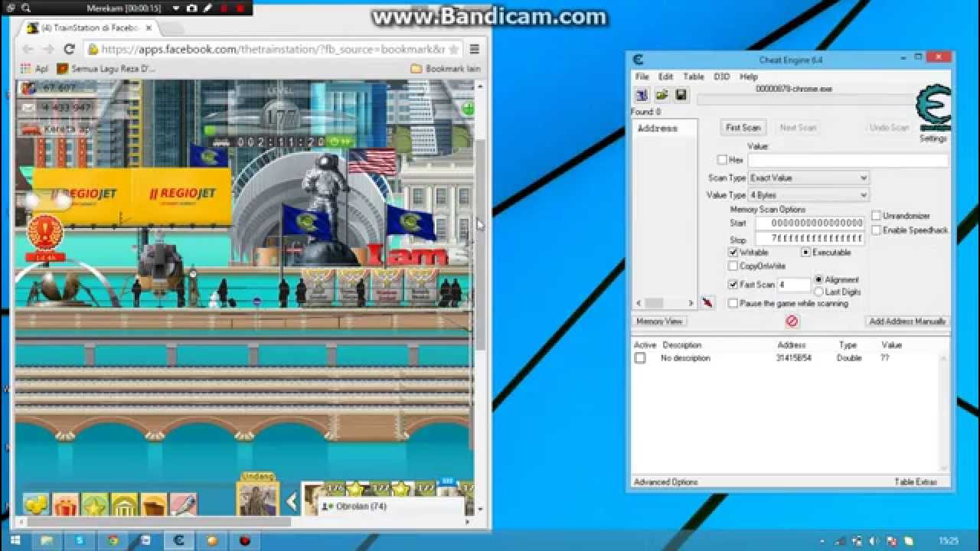The image size is (980, 551).
Task: Open Windows Start button
Action: pyautogui.click(x=15, y=541)
